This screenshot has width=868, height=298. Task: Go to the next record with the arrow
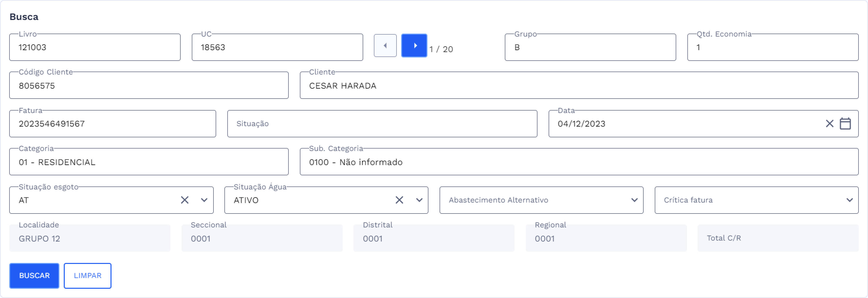(x=414, y=45)
